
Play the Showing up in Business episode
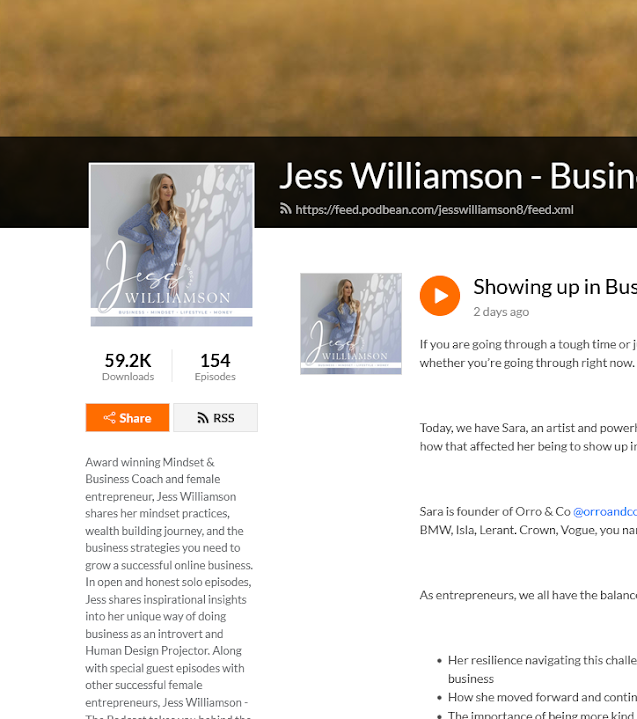point(439,296)
